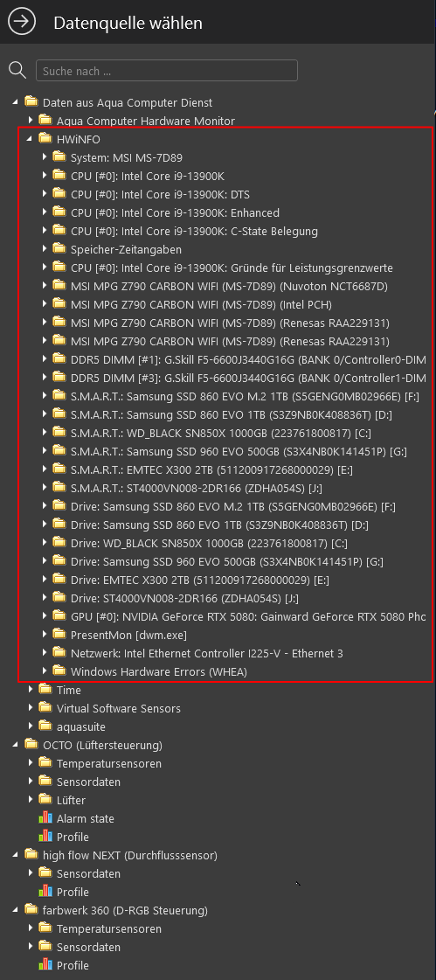This screenshot has height=980, width=436.
Task: Click folder icon of aquasuite
Action: coord(45,726)
